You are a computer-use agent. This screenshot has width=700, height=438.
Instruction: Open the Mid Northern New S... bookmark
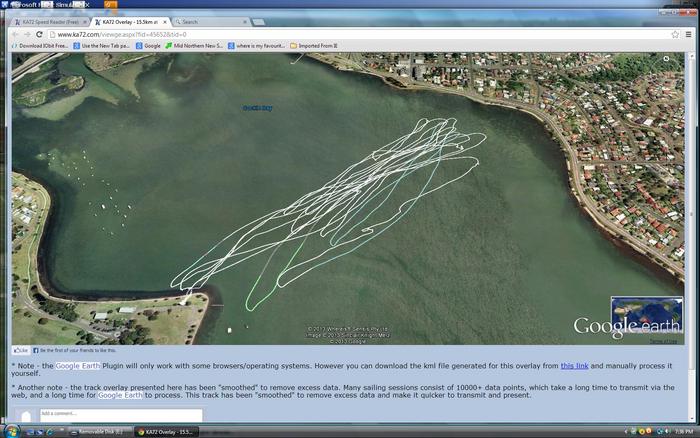point(196,46)
